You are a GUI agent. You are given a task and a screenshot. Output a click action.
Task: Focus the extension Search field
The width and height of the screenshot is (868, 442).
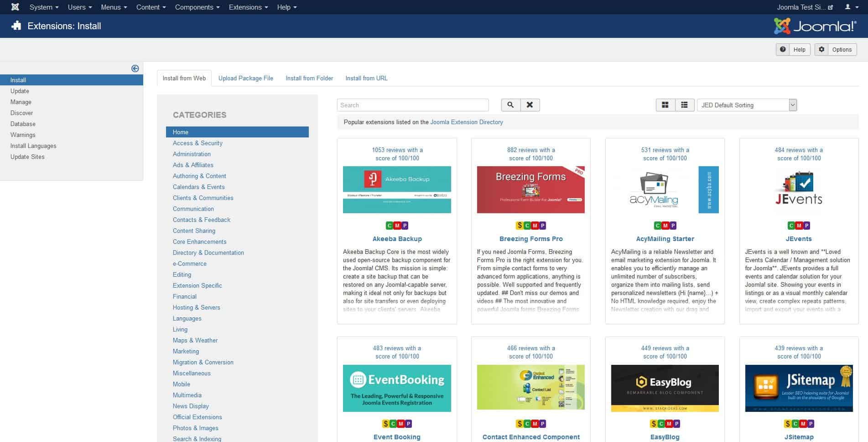(x=413, y=105)
